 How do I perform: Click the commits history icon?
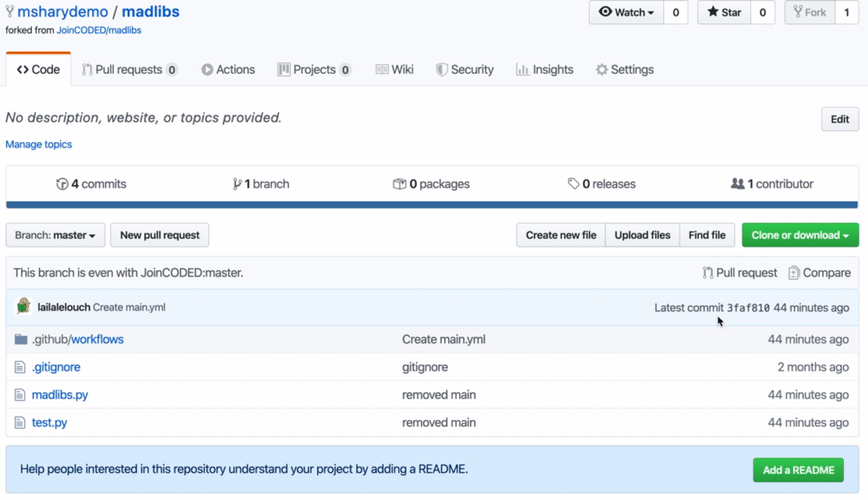click(x=62, y=184)
